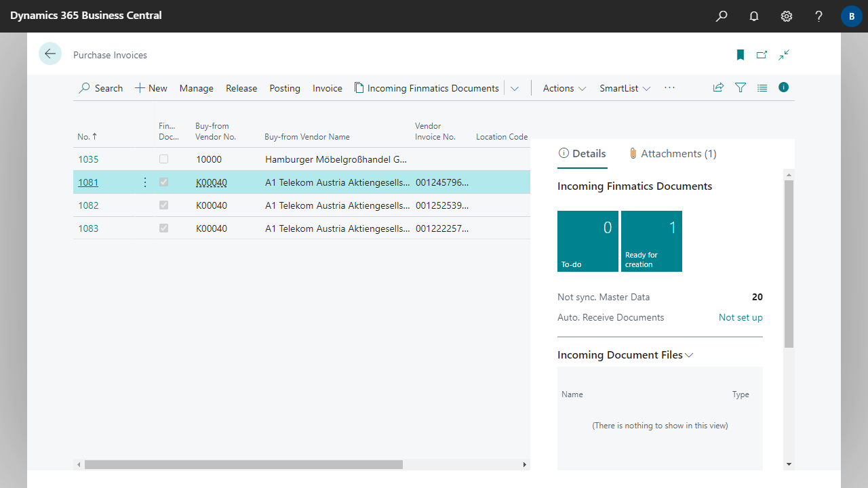The width and height of the screenshot is (868, 488).
Task: Click the horizontal scrollbar thumb of the list
Action: click(x=243, y=465)
